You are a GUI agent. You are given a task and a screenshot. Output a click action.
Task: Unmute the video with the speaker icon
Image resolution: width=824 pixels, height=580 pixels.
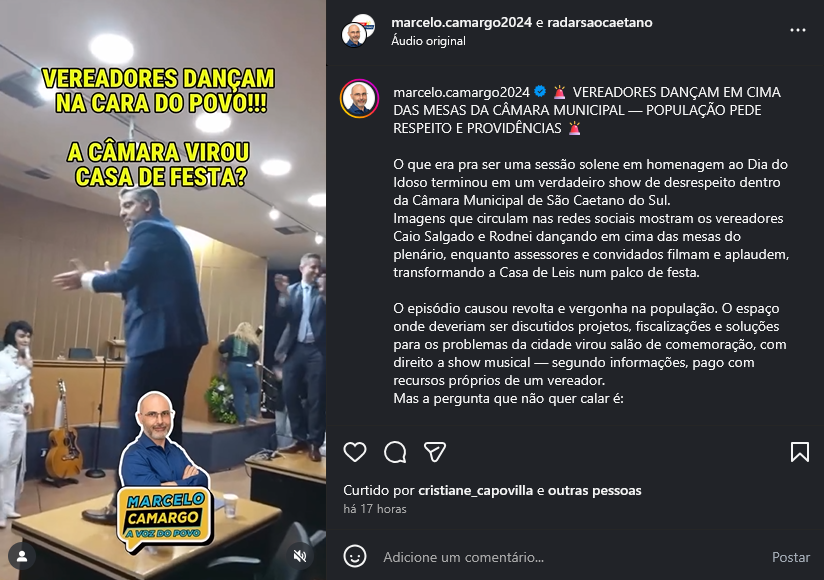(x=300, y=556)
